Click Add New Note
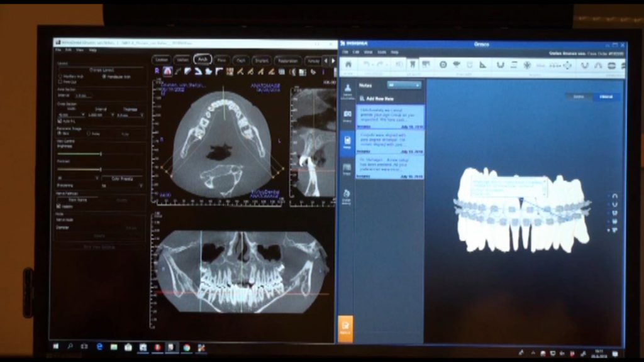 tap(376, 99)
